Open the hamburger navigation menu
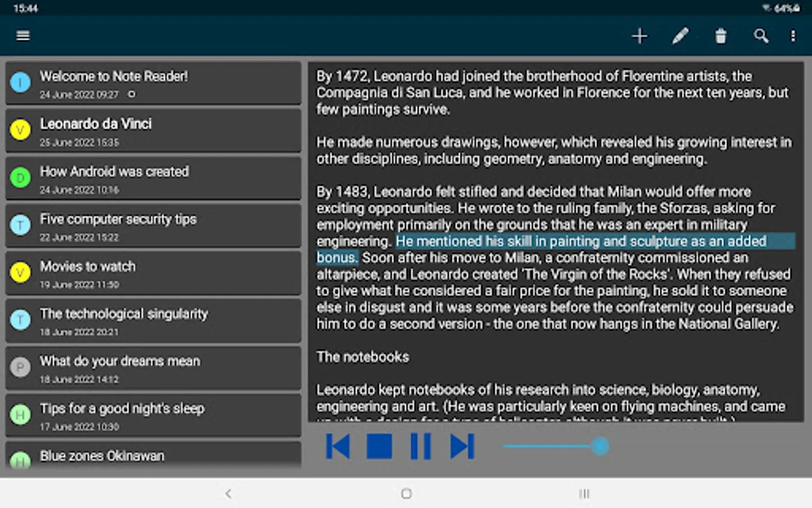812x508 pixels. tap(23, 36)
